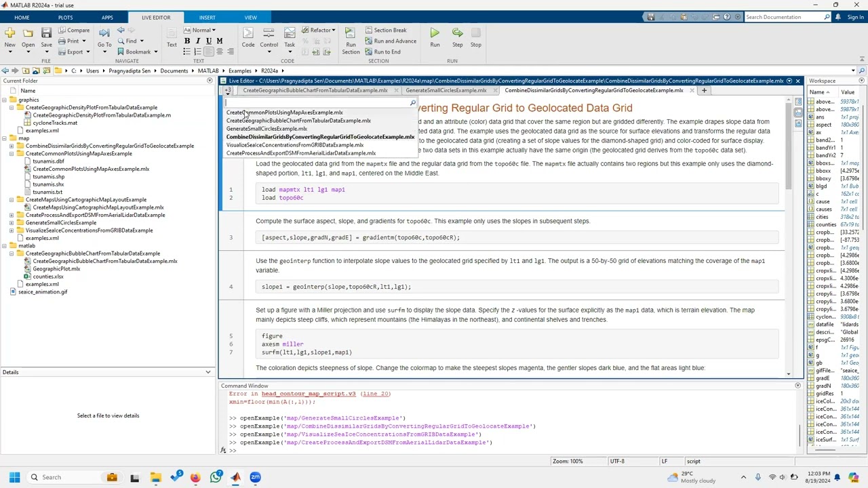The width and height of the screenshot is (868, 488).
Task: Switch to the INSERT ribbon tab
Action: (208, 17)
